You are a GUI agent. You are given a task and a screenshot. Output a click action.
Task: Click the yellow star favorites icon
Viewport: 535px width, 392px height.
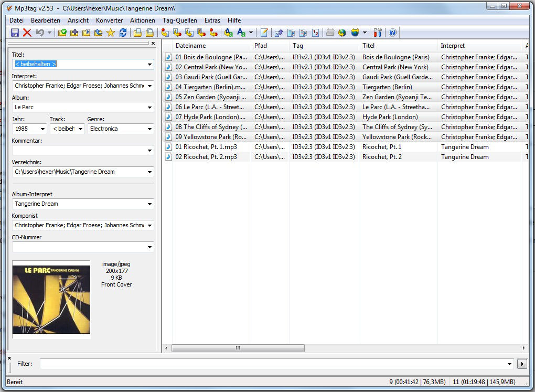tap(110, 33)
